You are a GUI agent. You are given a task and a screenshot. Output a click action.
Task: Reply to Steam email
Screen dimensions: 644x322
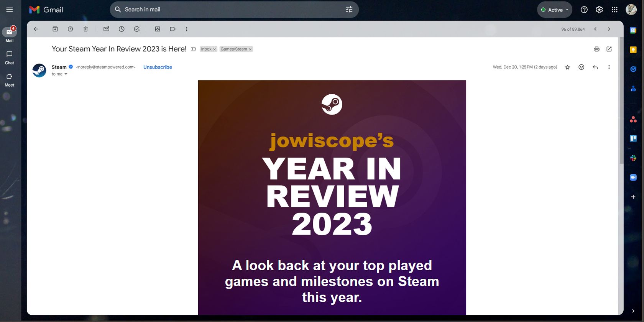pos(595,67)
